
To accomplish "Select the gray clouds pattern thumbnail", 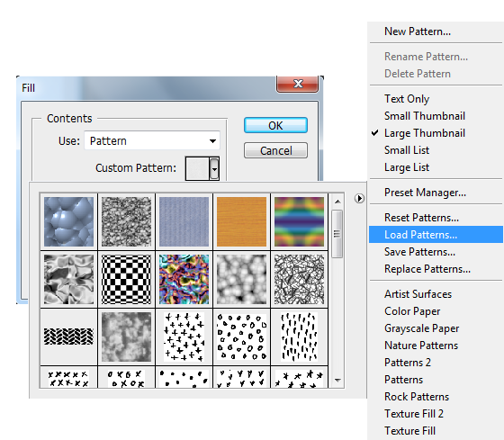I will [126, 337].
